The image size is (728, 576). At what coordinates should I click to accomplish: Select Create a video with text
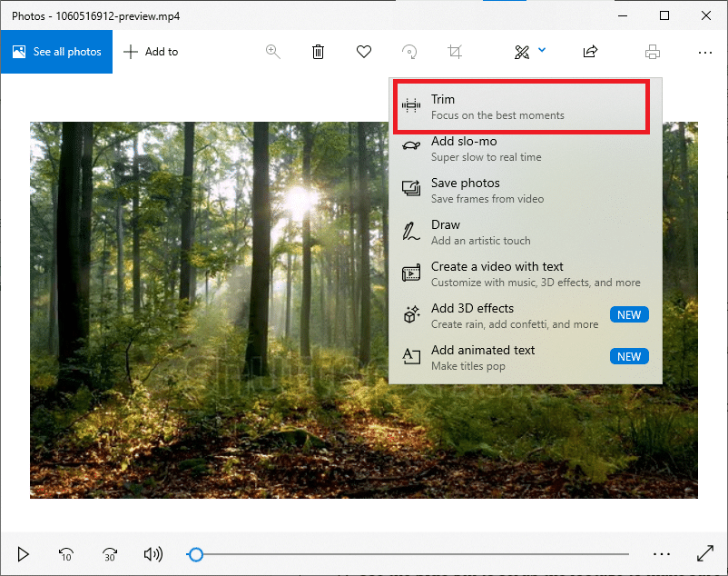pos(526,274)
